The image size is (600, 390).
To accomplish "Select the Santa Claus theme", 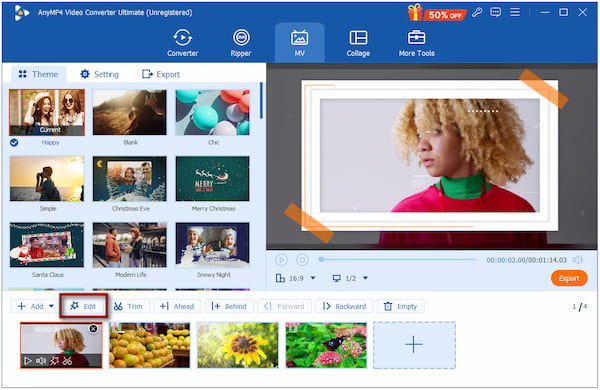I will [x=47, y=245].
